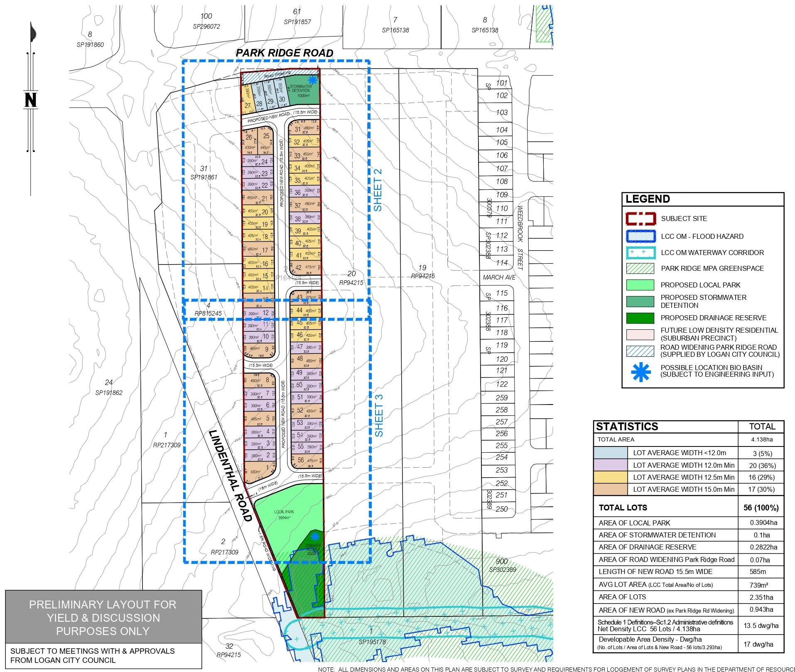This screenshot has height=672, width=795.
Task: Select the Subject Site dashed red legend symbol
Action: pos(640,218)
